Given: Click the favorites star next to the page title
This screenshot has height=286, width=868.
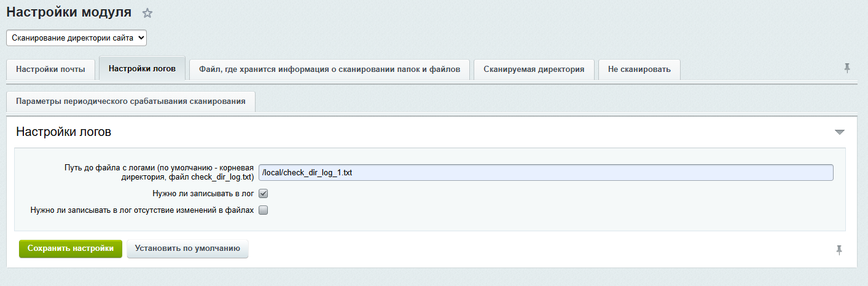Looking at the screenshot, I should [147, 13].
